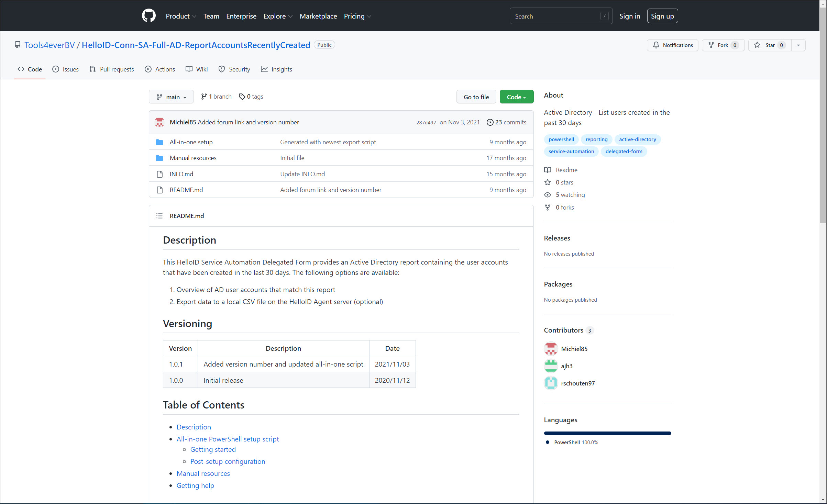Jump to Readme from About
This screenshot has height=504, width=827.
561,170
